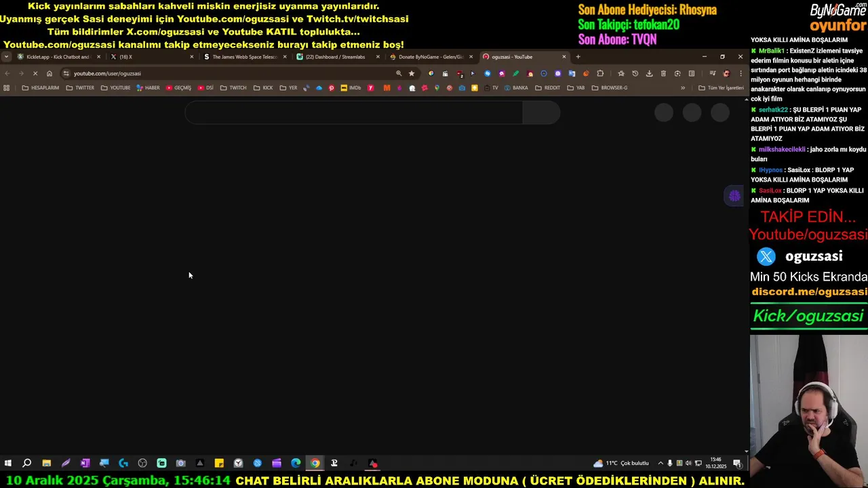The image size is (868, 488).
Task: Open Sticky Notes from the taskbar
Action: [219, 464]
